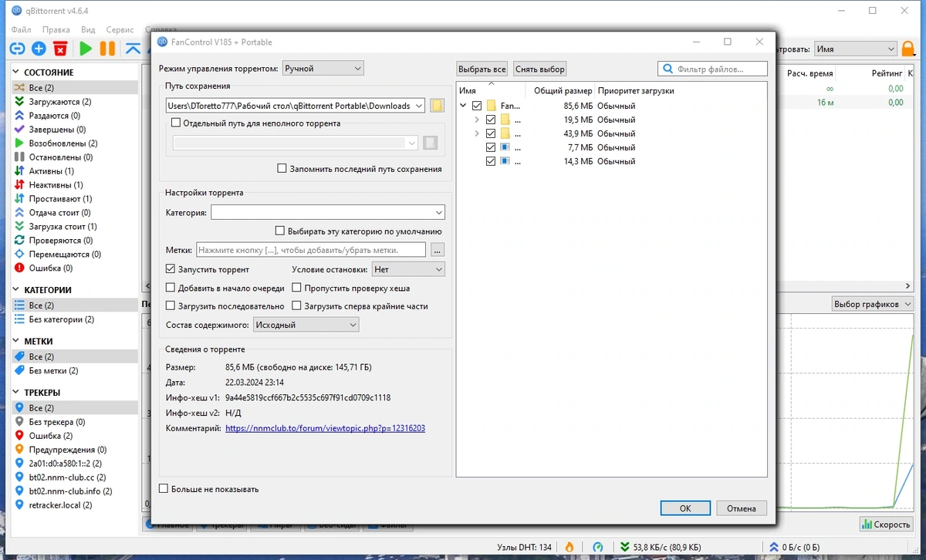The height and width of the screenshot is (560, 926).
Task: Click the 'Снять выбор' button
Action: (x=540, y=69)
